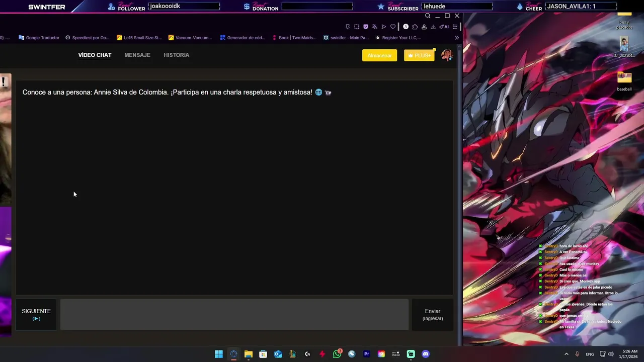Open the browser profile account icon
The image size is (644, 362).
[424, 27]
